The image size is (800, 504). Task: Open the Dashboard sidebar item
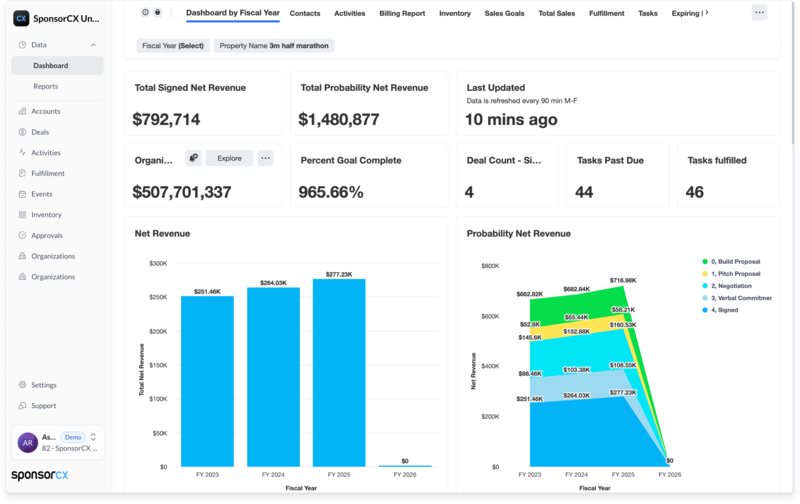(57, 65)
